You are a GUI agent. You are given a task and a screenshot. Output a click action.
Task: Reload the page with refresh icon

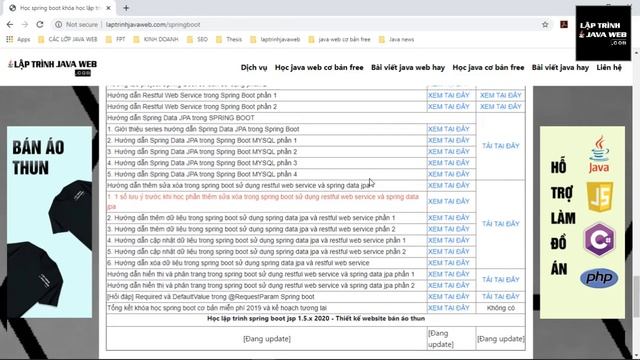40,24
